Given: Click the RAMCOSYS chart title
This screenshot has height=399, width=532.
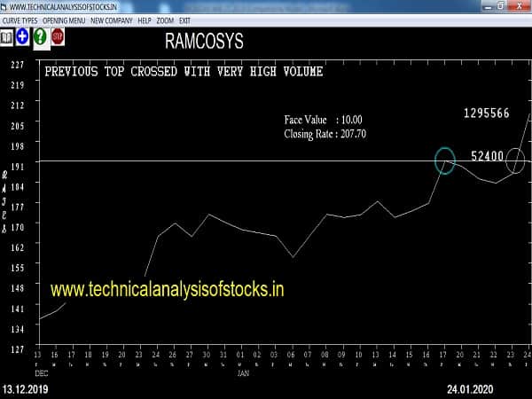Looking at the screenshot, I should (204, 42).
